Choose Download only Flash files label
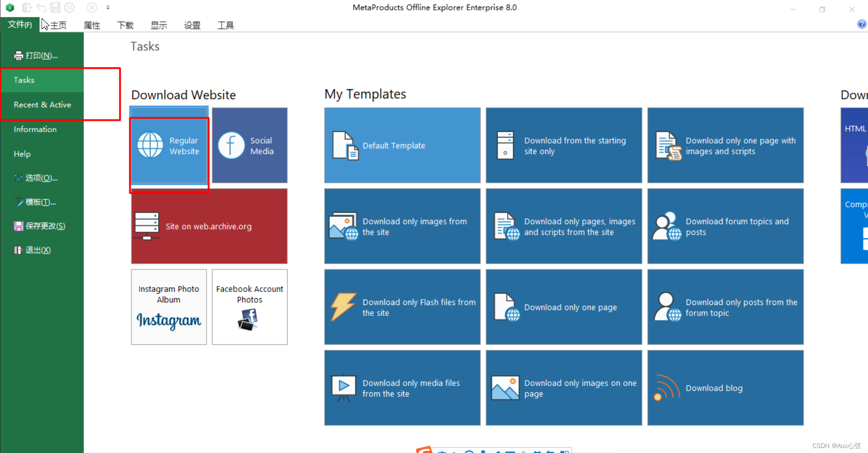 tap(419, 307)
